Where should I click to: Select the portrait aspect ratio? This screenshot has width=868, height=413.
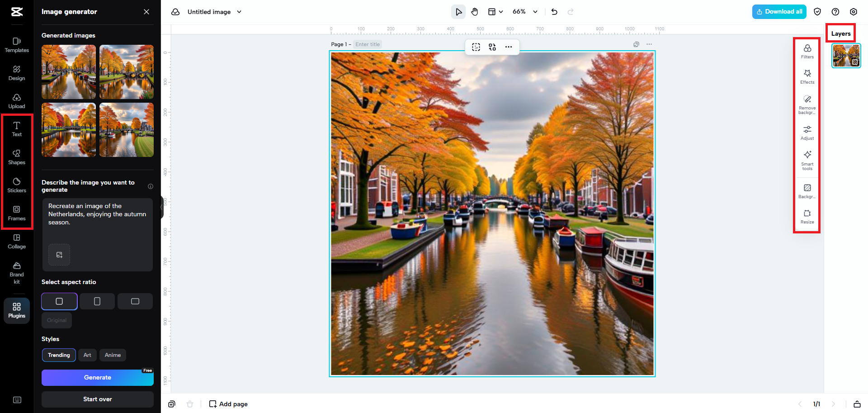97,301
